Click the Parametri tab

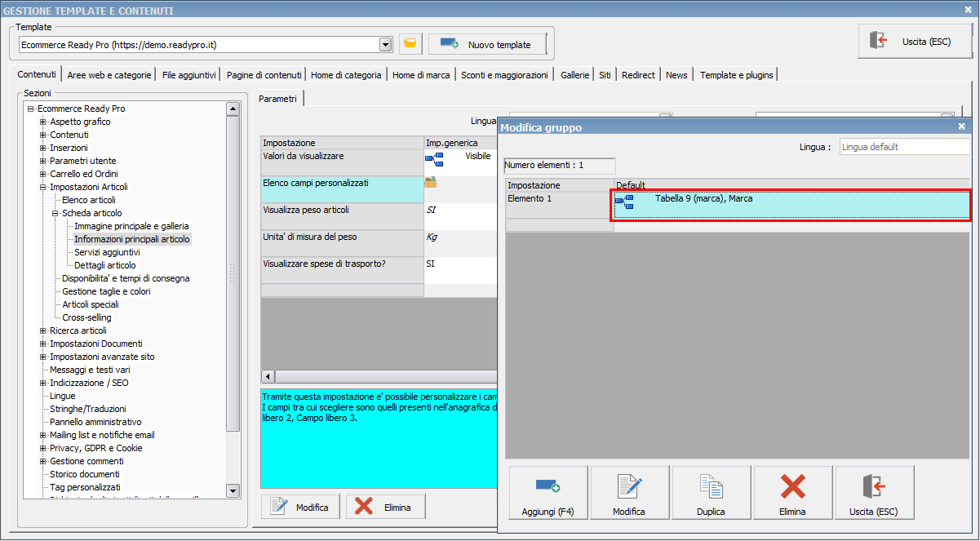click(277, 99)
